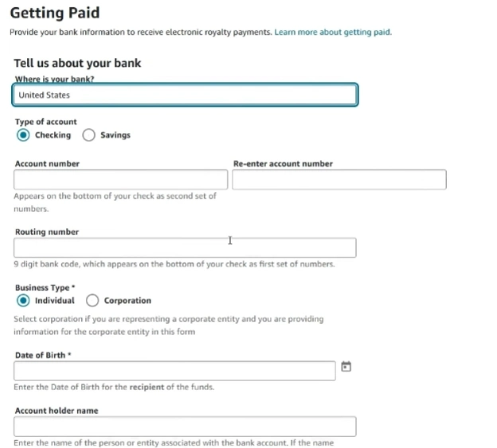The image size is (497, 448).
Task: Choose the Individual business type radio button
Action: click(x=23, y=301)
